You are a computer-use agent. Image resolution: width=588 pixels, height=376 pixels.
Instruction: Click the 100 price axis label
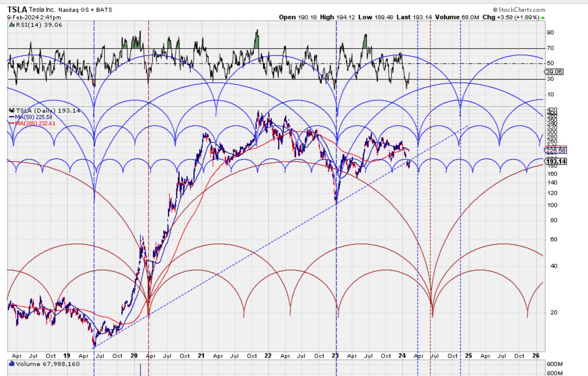click(552, 205)
